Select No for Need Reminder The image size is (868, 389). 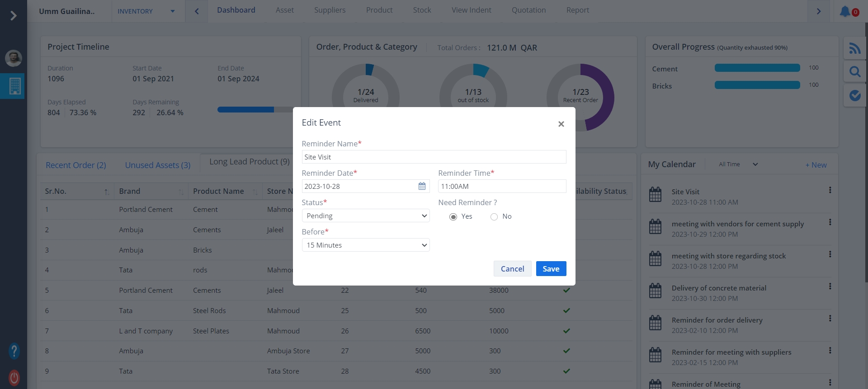[x=494, y=217]
